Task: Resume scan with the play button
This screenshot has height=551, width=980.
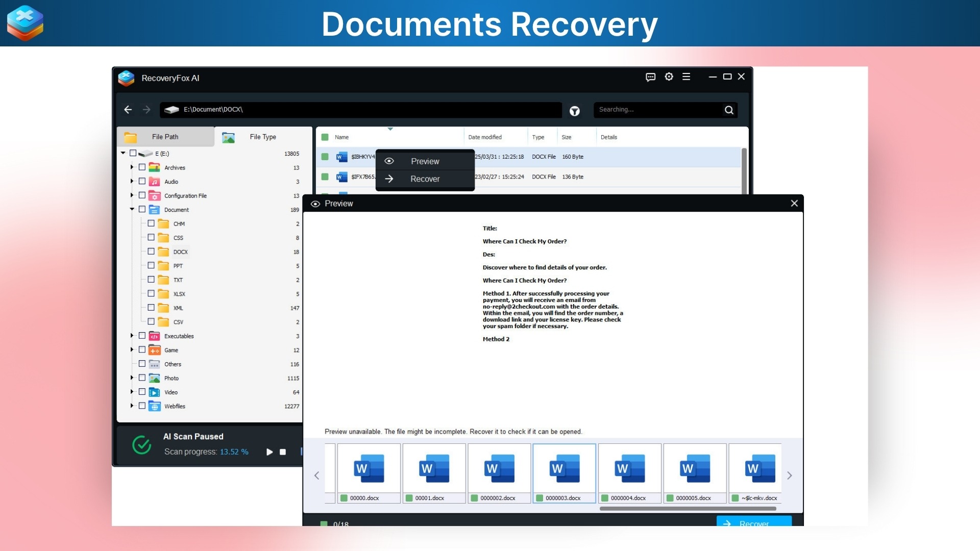Action: [269, 452]
